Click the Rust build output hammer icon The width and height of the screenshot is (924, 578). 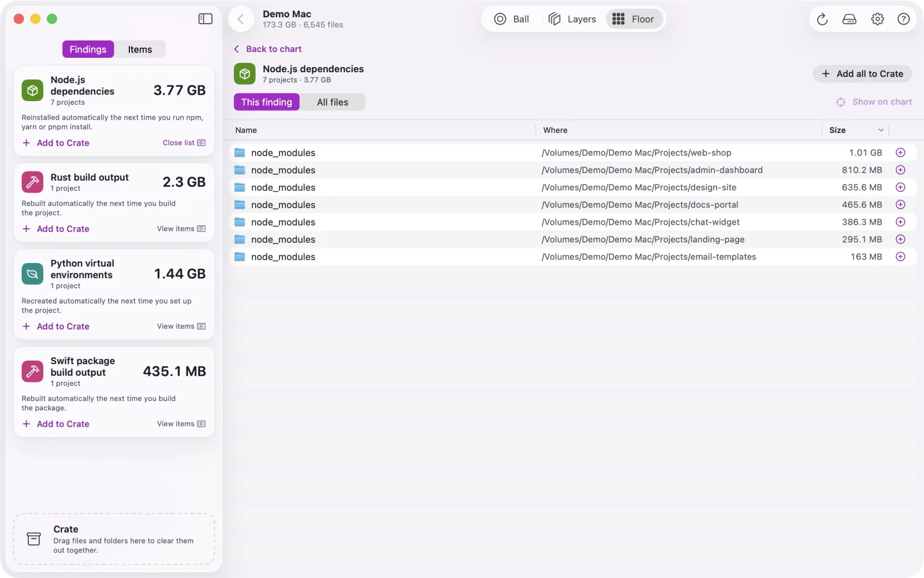(32, 182)
